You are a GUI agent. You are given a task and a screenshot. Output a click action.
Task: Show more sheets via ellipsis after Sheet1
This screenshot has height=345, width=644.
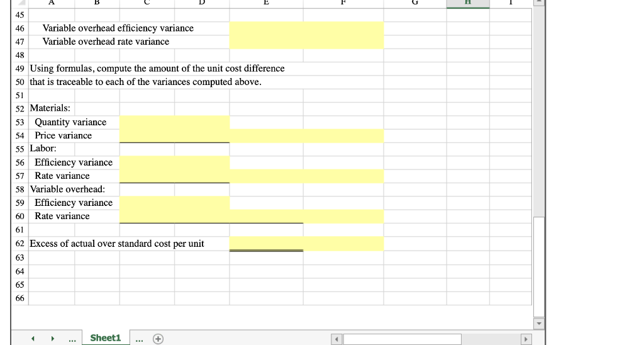[x=140, y=340]
